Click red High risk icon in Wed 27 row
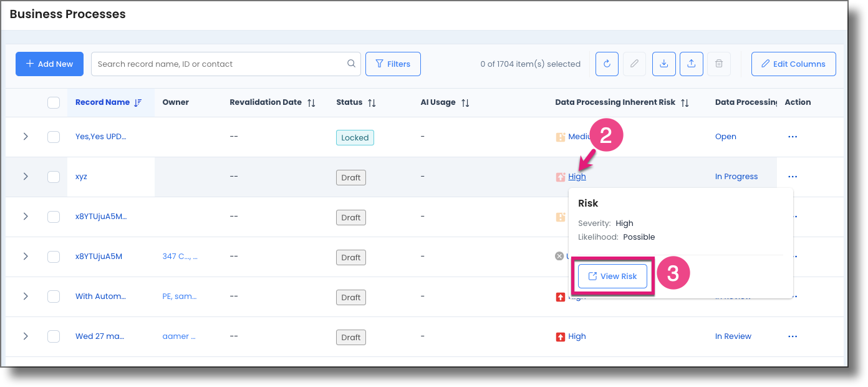The image size is (868, 387). [x=560, y=336]
